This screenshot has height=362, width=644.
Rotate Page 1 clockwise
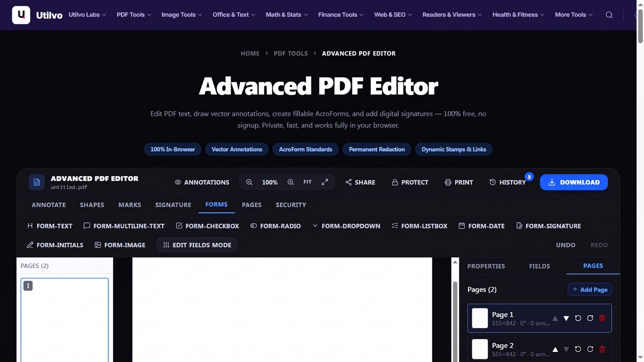[x=590, y=318]
